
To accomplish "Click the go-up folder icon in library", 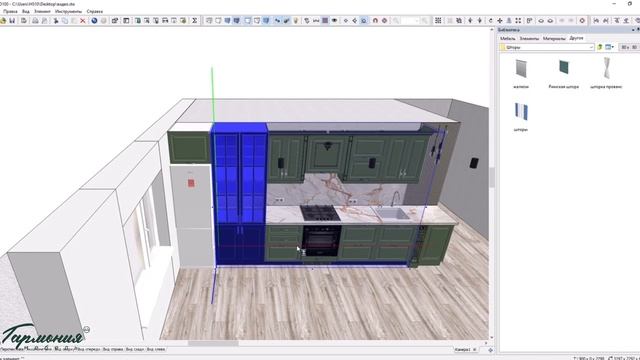I will tap(600, 47).
